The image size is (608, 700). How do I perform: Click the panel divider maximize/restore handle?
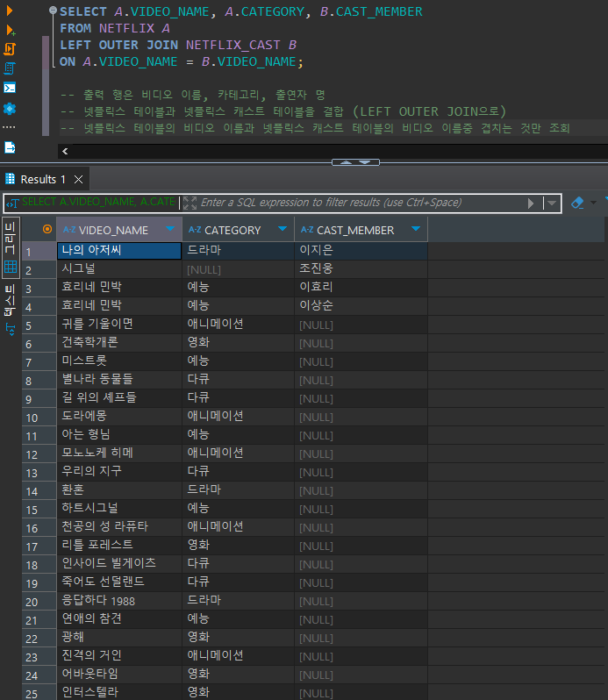pos(355,162)
